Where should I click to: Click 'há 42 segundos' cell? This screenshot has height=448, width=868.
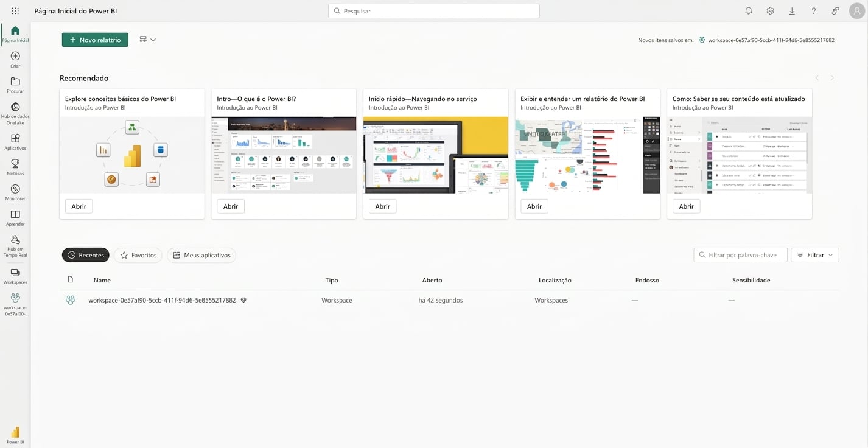click(x=441, y=300)
